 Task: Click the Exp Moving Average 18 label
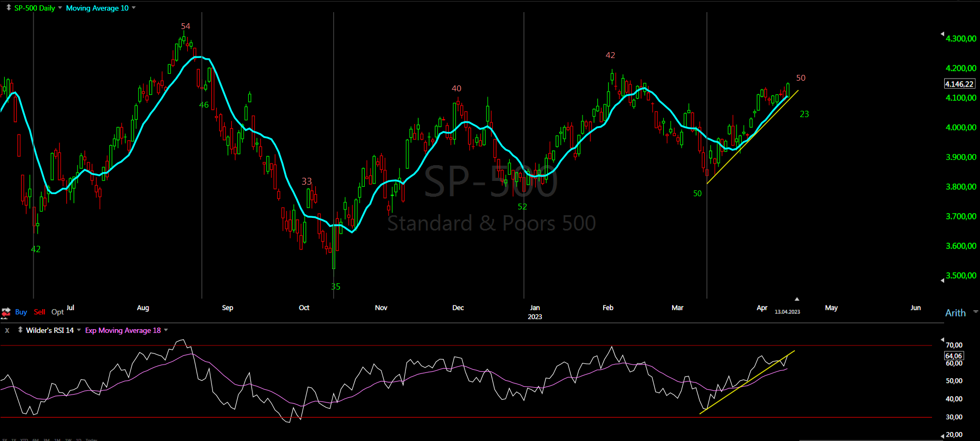coord(123,330)
